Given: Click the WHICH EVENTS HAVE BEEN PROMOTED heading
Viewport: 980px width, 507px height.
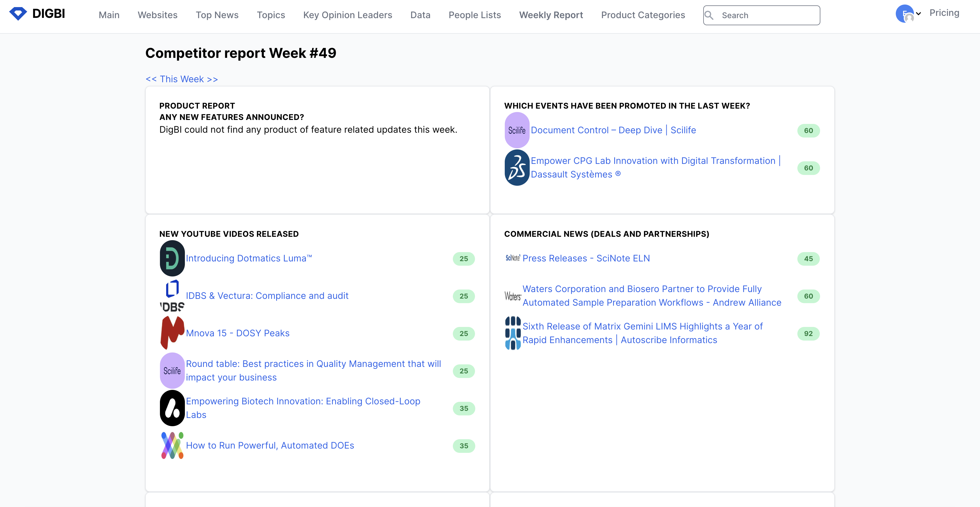Looking at the screenshot, I should [627, 106].
